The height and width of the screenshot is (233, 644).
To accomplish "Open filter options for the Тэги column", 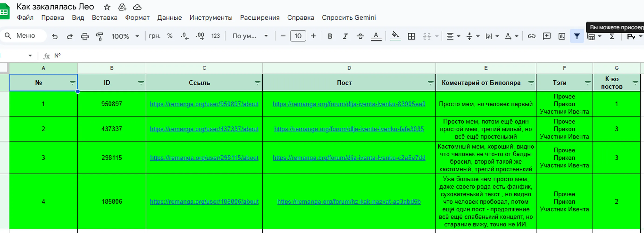I will click(x=588, y=83).
